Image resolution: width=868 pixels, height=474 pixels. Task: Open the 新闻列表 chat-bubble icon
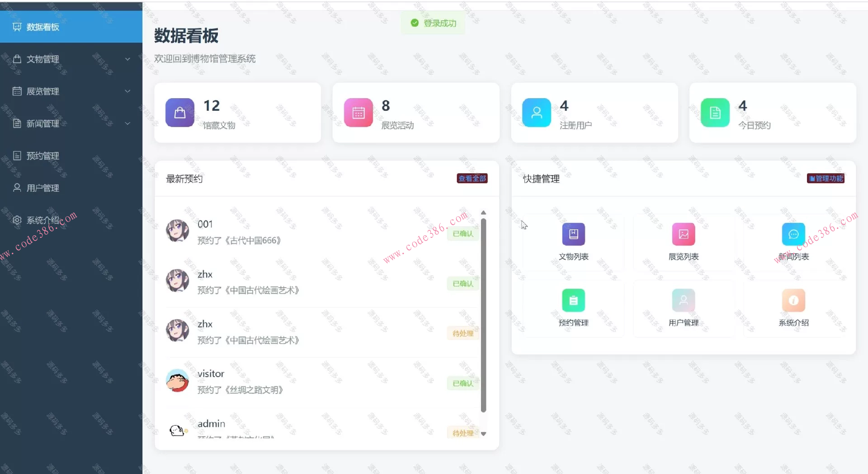point(793,234)
